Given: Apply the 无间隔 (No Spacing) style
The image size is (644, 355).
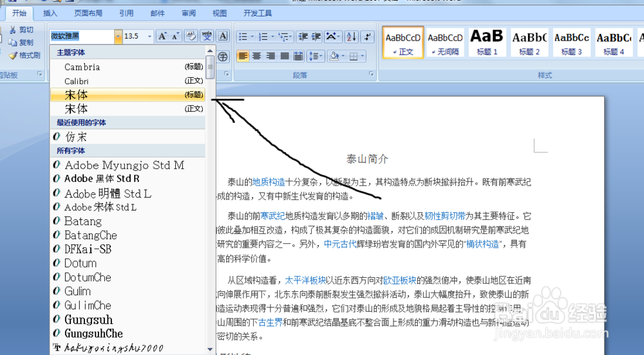Looking at the screenshot, I should click(x=445, y=43).
